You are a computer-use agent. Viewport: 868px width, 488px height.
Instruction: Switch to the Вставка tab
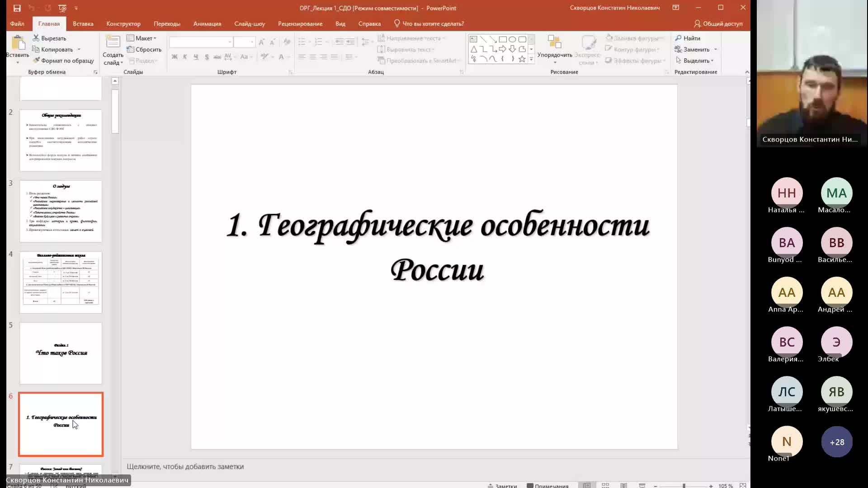83,24
